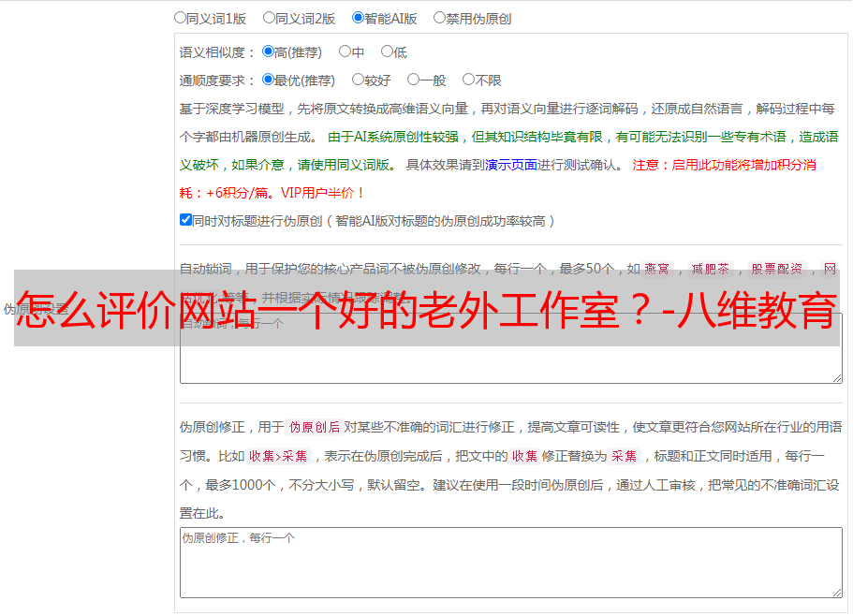This screenshot has height=616, width=853.
Task: Set 通顺度要求 to 不限
Action: click(x=468, y=80)
